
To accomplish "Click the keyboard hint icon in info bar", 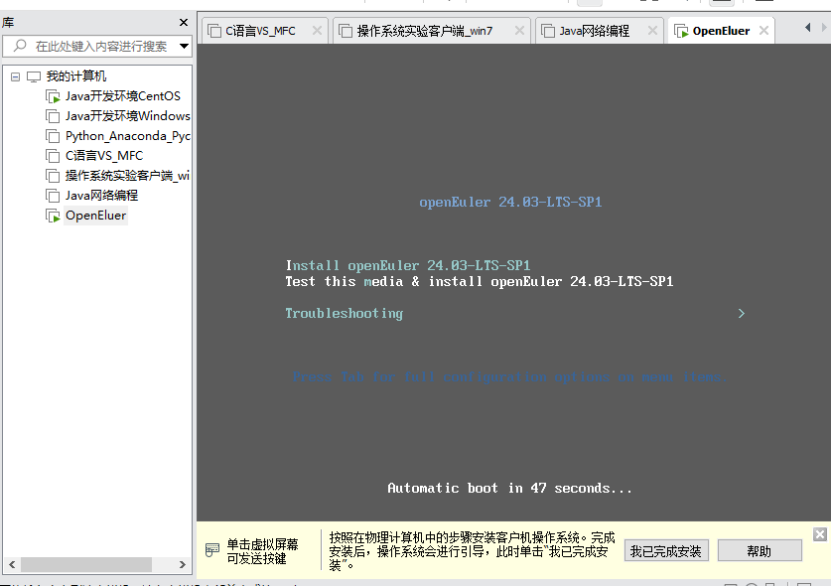I will pyautogui.click(x=212, y=551).
